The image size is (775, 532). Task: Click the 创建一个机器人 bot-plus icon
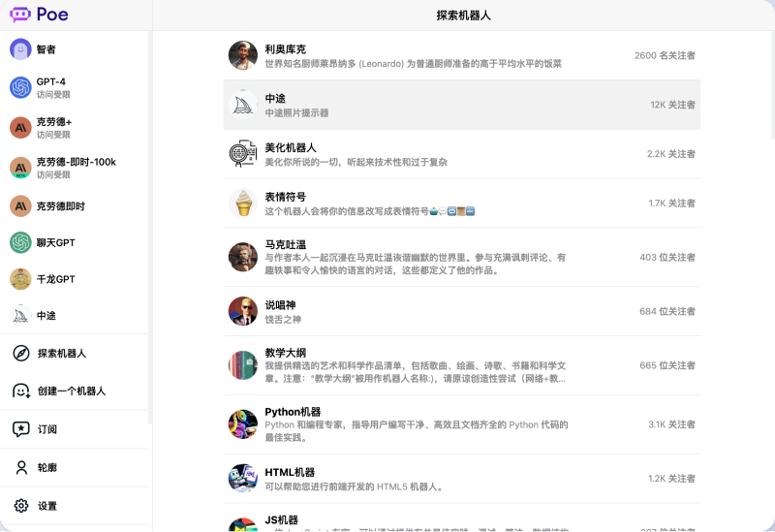click(20, 391)
